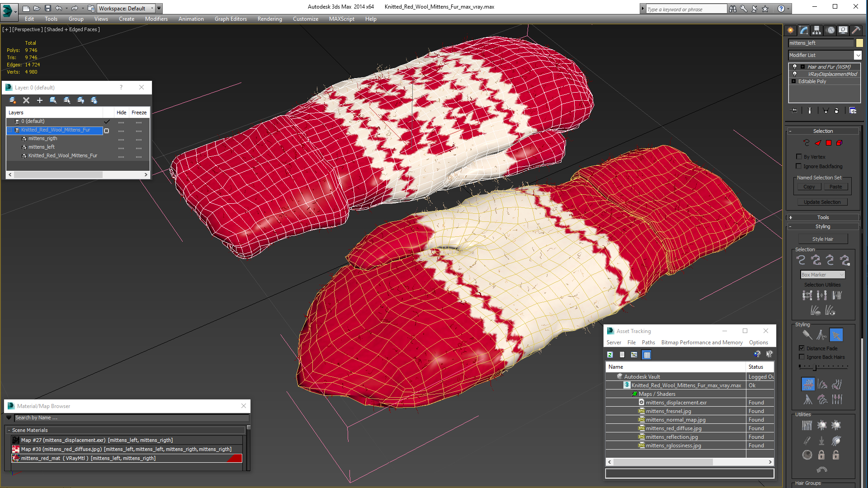Open Paths menu in Asset Tracking
Screen dimensions: 868x488
tap(648, 343)
